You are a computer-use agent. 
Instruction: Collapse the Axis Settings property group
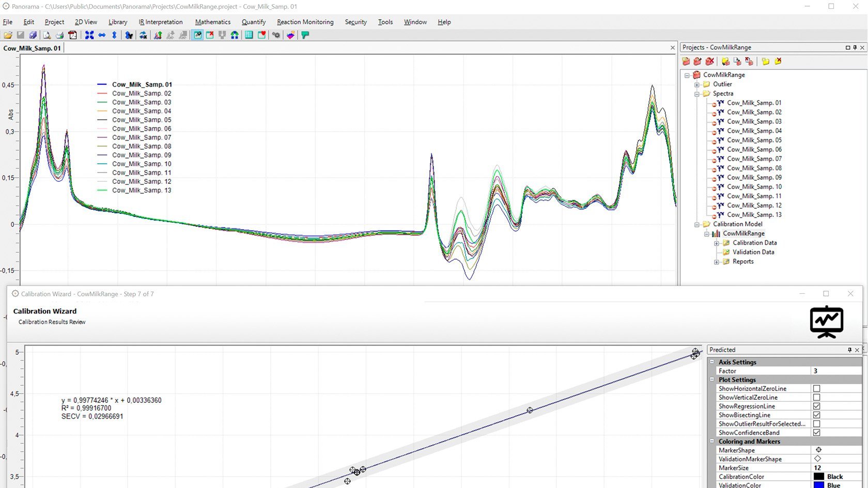(x=712, y=362)
